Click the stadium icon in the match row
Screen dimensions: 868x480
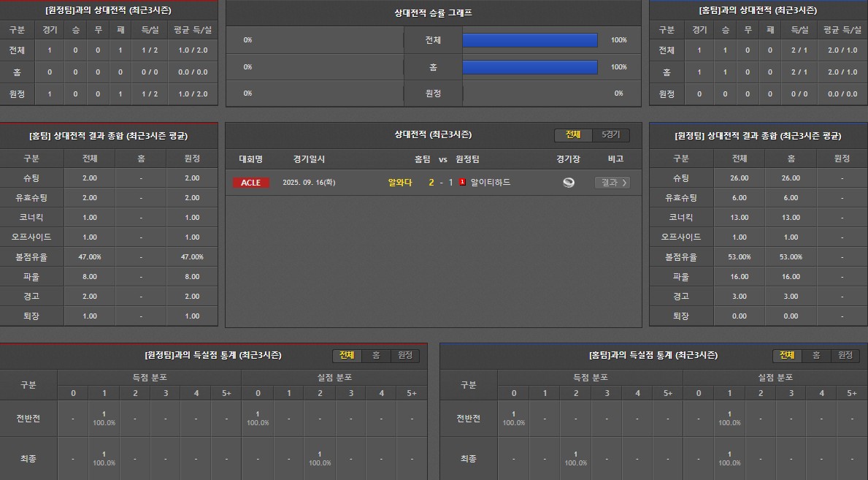(569, 183)
